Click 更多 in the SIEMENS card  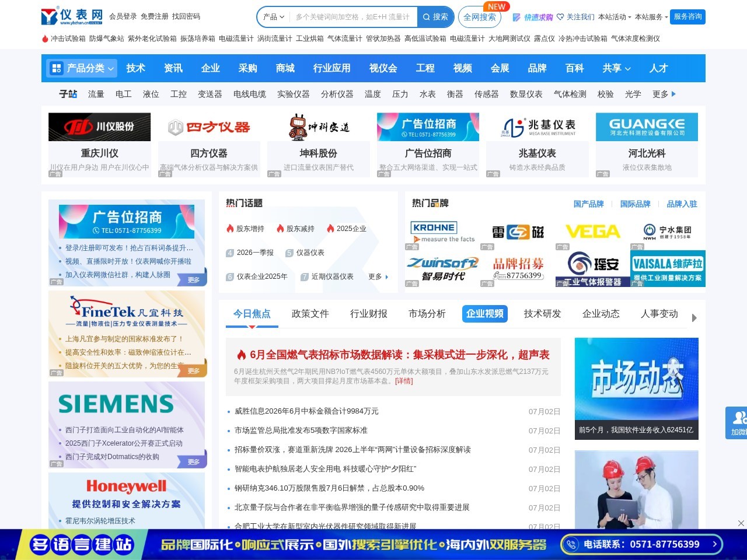(x=194, y=462)
